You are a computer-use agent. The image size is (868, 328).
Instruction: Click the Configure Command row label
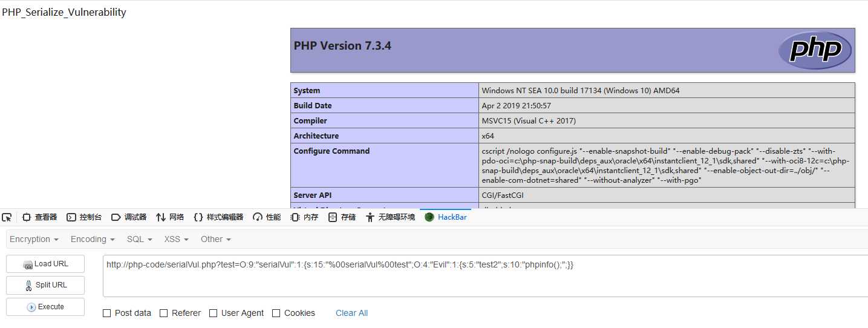(x=331, y=151)
